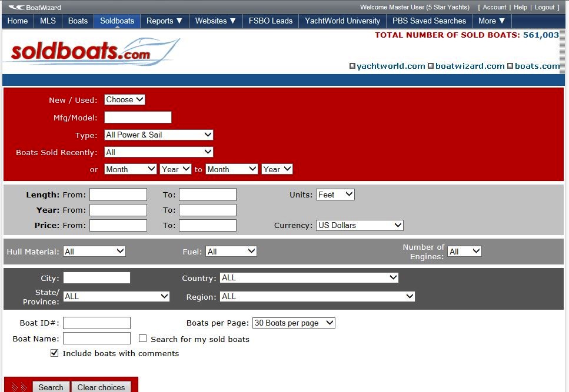Open the Boats per Page dropdown
The image size is (569, 392).
click(x=294, y=323)
